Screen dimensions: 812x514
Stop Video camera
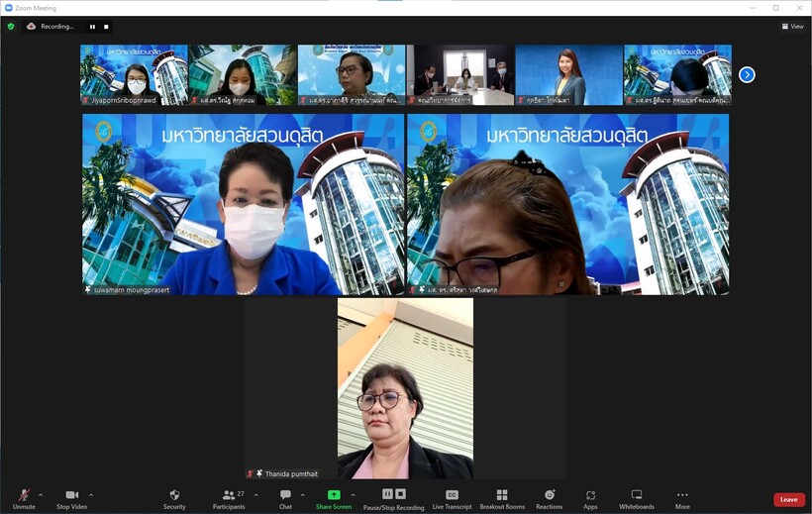click(71, 498)
